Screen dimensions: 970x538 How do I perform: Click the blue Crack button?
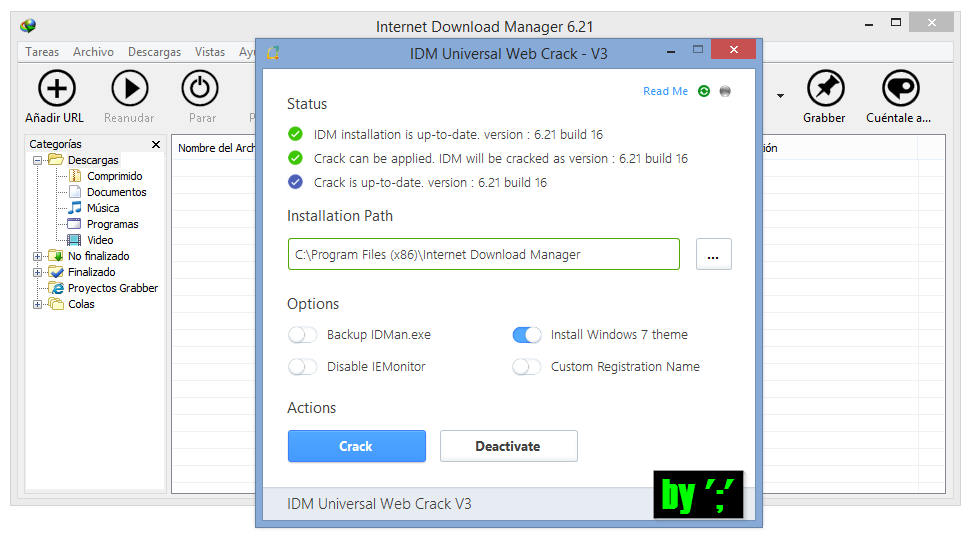357,446
